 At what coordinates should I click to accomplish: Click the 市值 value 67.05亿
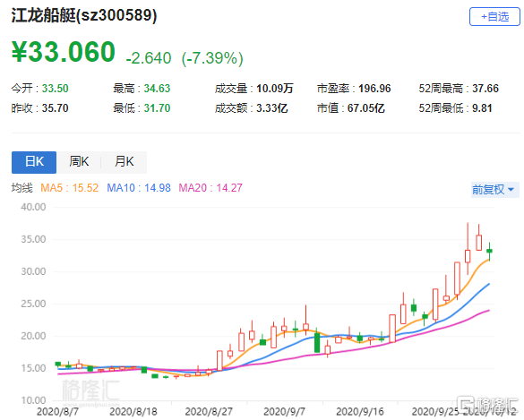[x=366, y=108]
